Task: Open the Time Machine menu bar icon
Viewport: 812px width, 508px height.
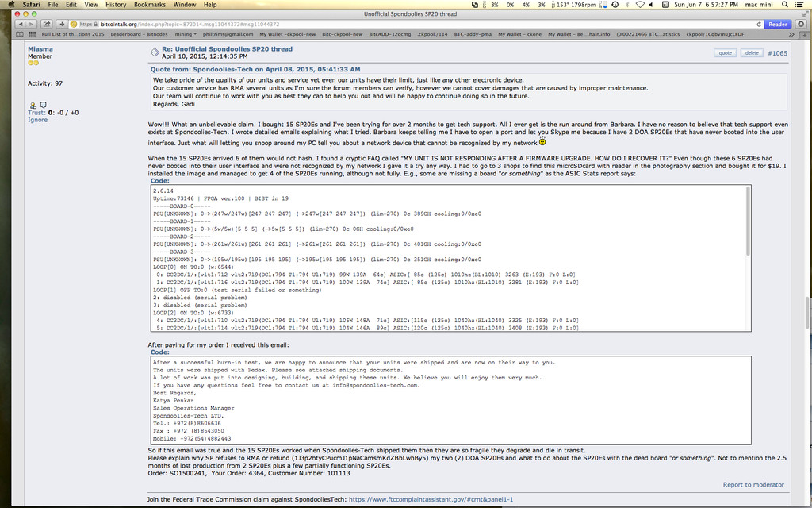Action: pos(615,5)
